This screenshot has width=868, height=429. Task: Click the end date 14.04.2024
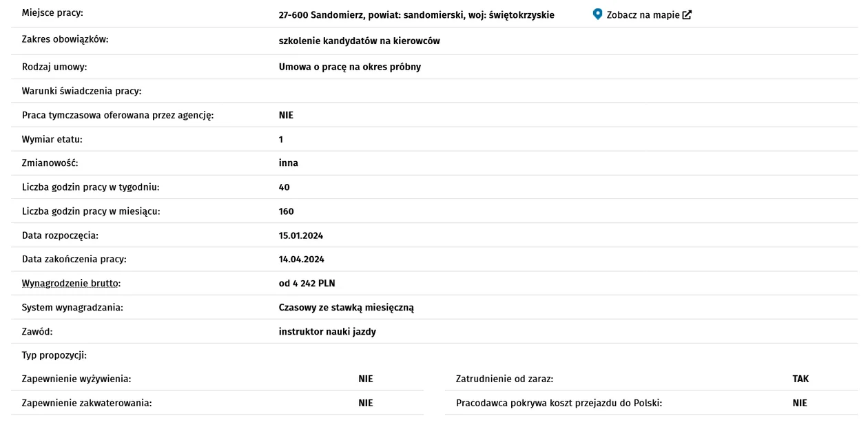tap(301, 260)
